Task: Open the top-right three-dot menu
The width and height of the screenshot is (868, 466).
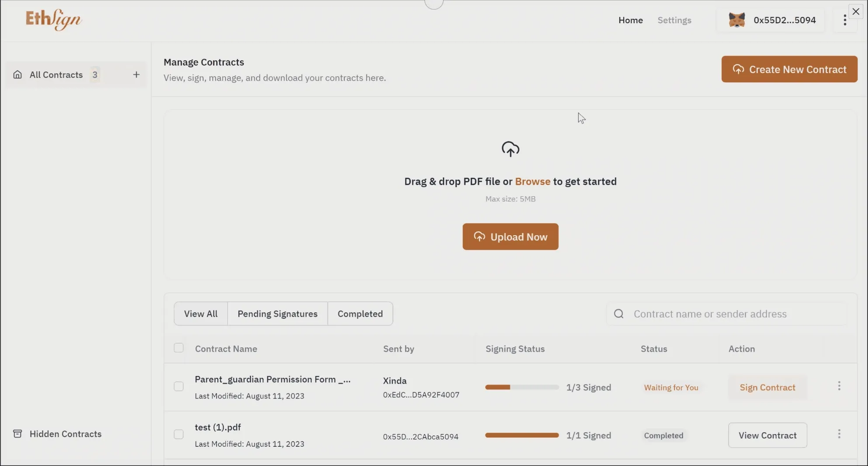Action: pos(845,20)
